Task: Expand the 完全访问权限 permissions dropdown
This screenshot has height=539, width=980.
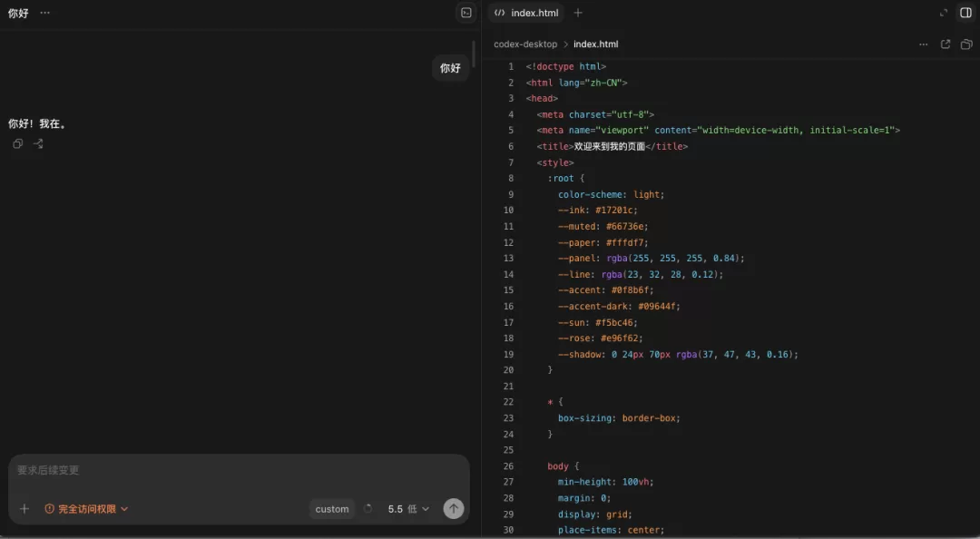Action: click(x=86, y=509)
